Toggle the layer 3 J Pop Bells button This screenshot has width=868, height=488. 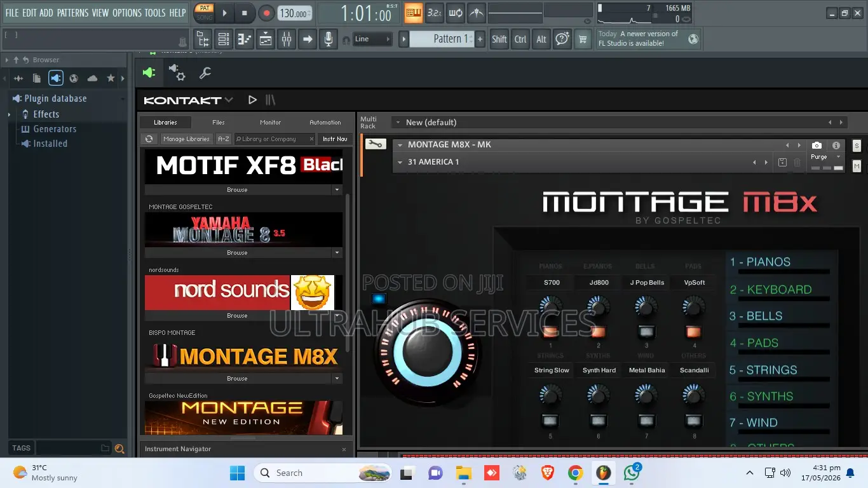point(646,332)
